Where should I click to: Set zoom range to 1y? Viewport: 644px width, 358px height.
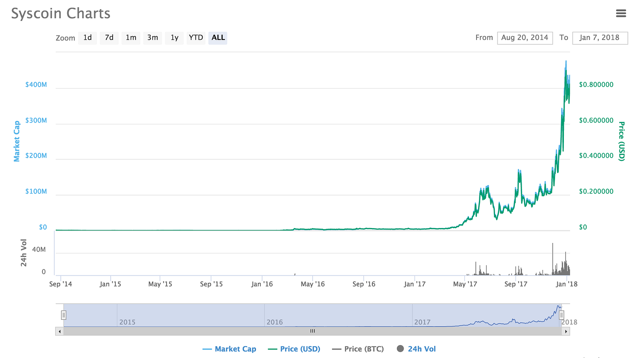[174, 38]
